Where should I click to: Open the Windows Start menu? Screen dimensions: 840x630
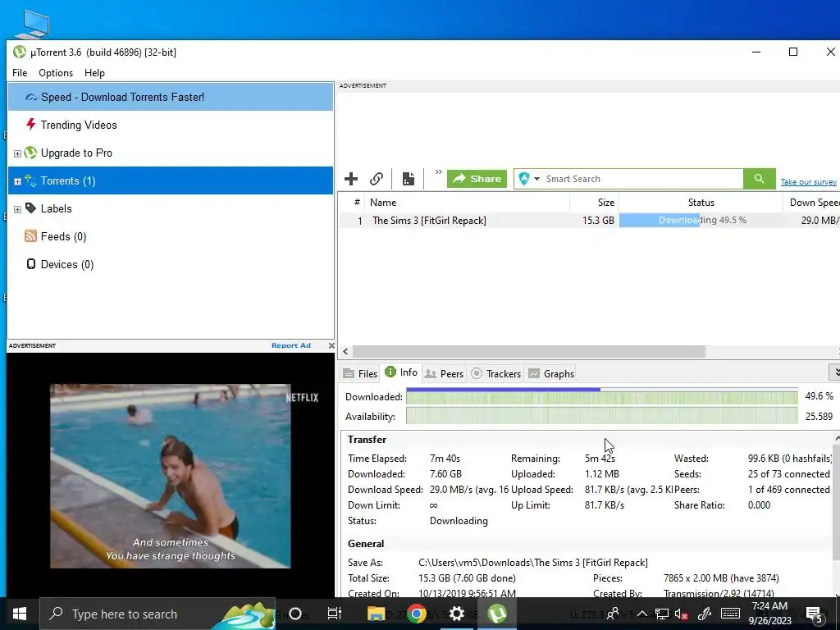pyautogui.click(x=20, y=614)
